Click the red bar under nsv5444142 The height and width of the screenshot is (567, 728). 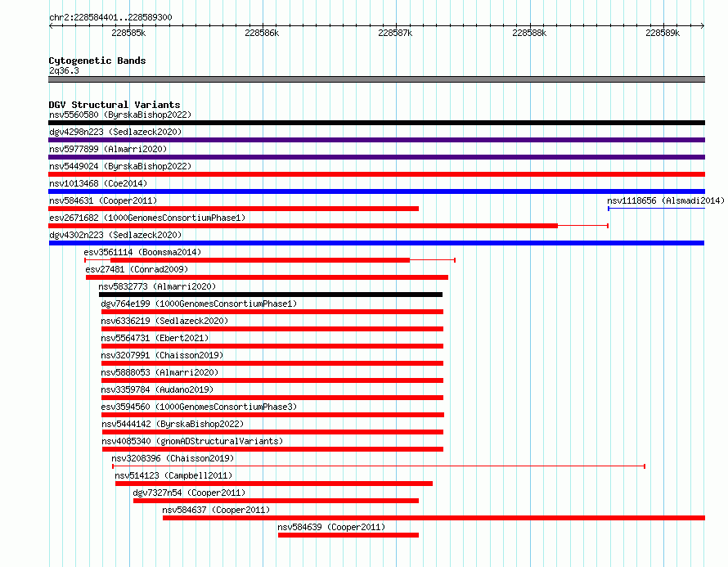[273, 432]
